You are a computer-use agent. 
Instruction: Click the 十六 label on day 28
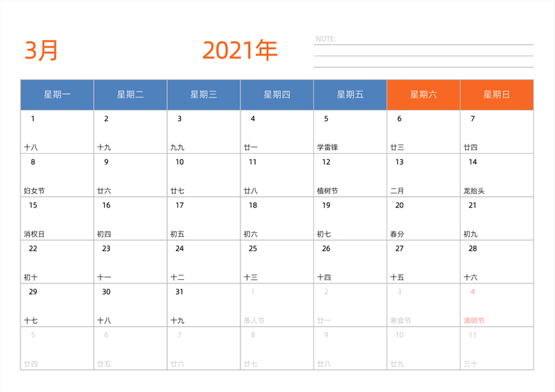(471, 278)
